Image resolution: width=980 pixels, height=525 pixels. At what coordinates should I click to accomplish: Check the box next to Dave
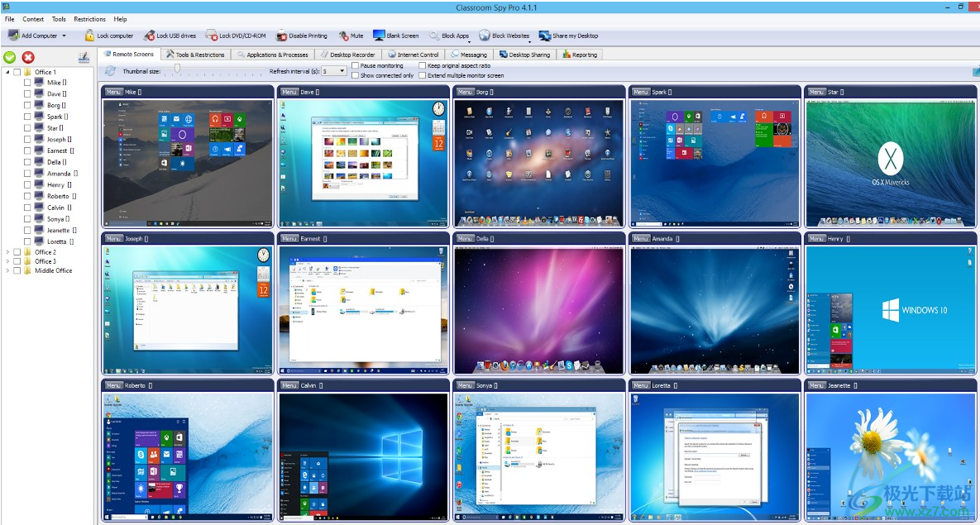point(26,93)
